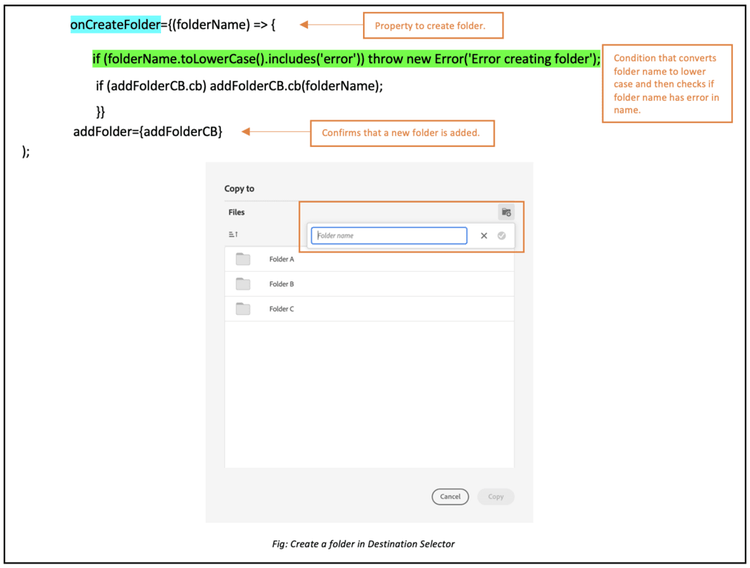Click the Cancel button
750x568 pixels.
450,497
